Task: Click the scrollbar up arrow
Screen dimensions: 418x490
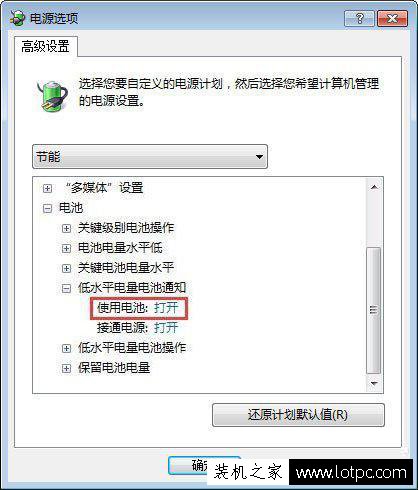Action: point(374,187)
